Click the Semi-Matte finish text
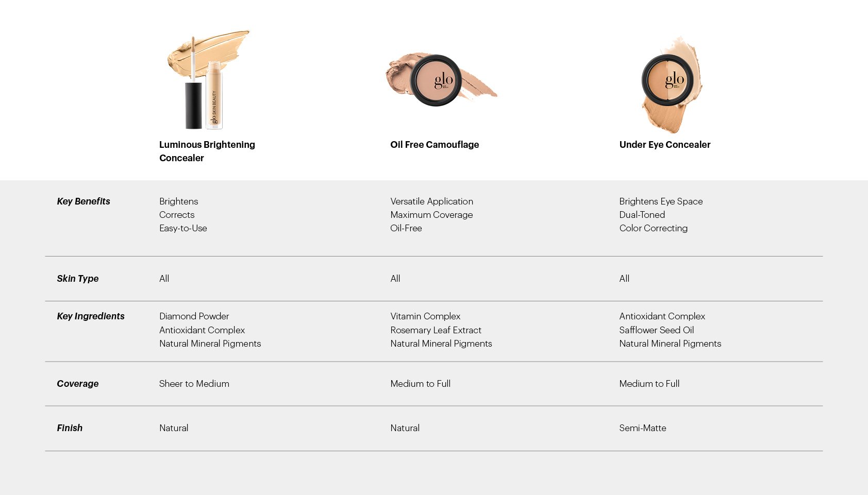The height and width of the screenshot is (495, 868). (643, 428)
